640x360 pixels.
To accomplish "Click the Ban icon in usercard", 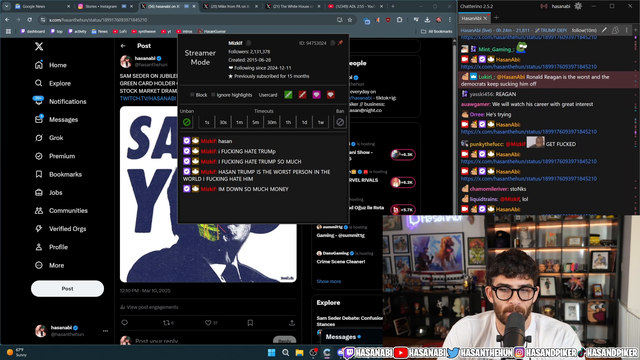I will (x=340, y=122).
